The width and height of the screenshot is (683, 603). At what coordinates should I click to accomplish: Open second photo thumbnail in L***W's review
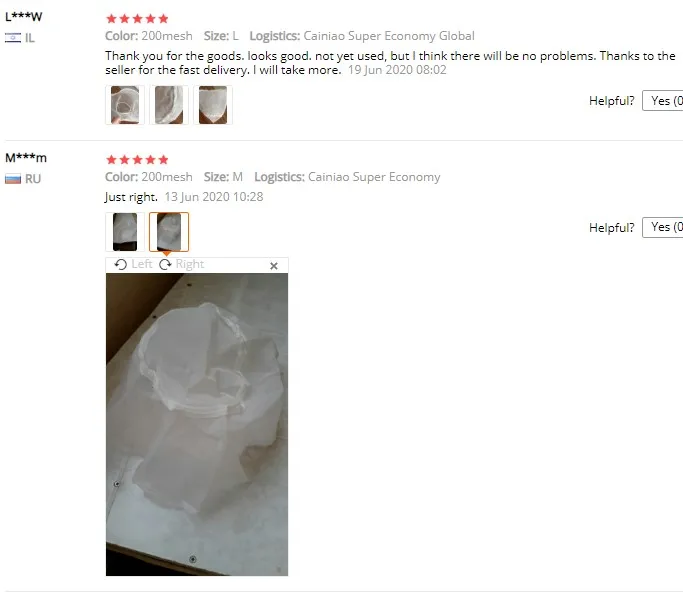(x=169, y=105)
